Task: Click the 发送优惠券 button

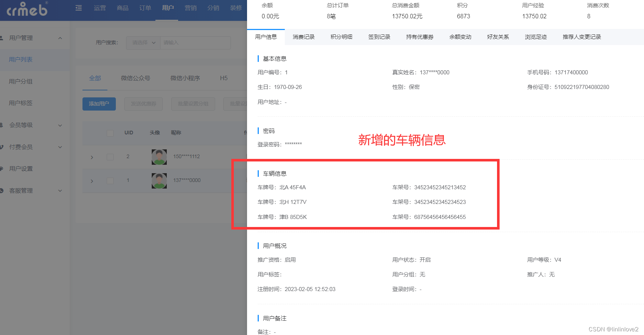Action: tap(143, 104)
